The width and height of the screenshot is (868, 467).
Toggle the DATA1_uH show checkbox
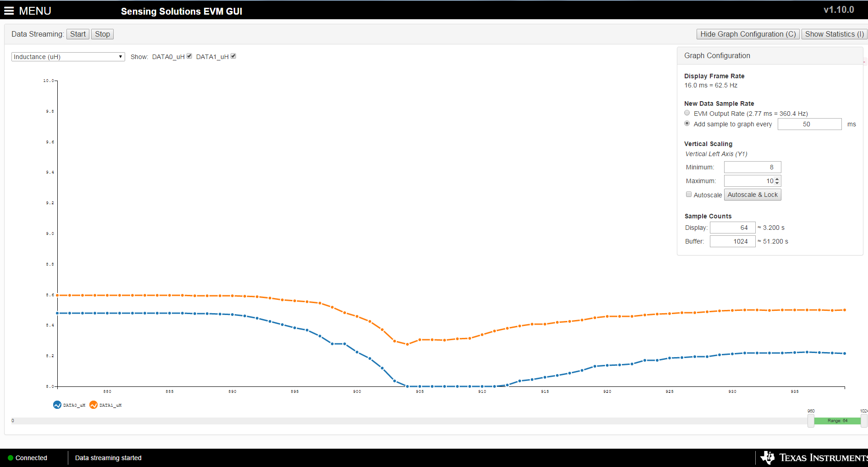233,56
